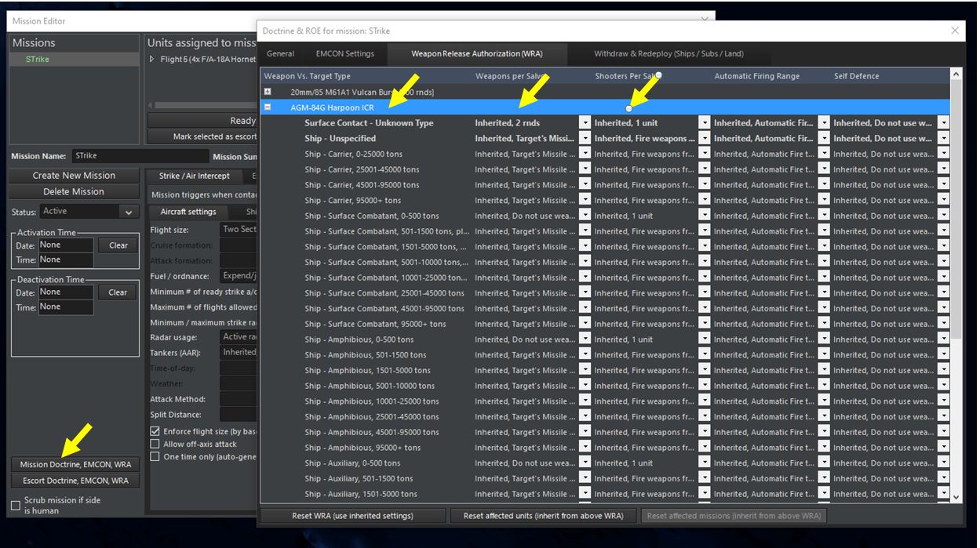
Task: Click Create New Mission button
Action: point(74,176)
